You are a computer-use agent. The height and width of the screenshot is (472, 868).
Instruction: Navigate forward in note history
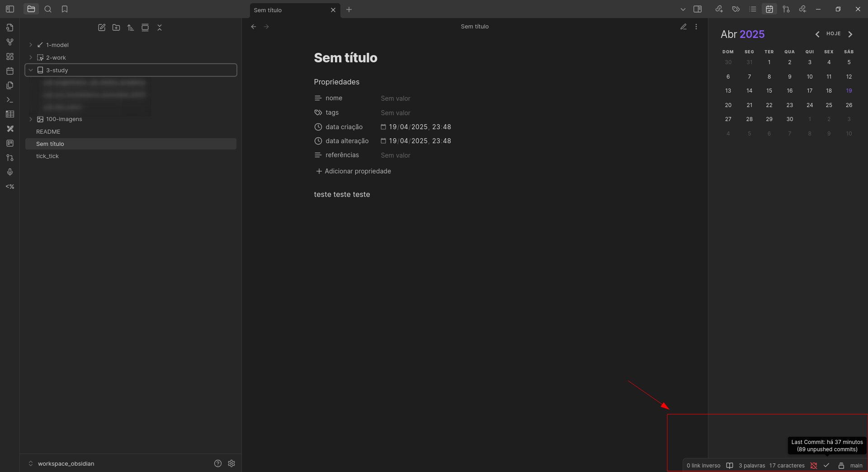(266, 27)
